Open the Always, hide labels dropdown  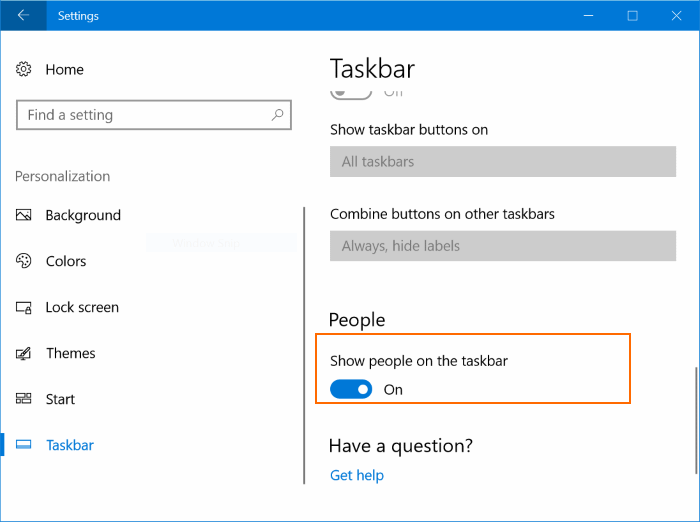[x=503, y=246]
